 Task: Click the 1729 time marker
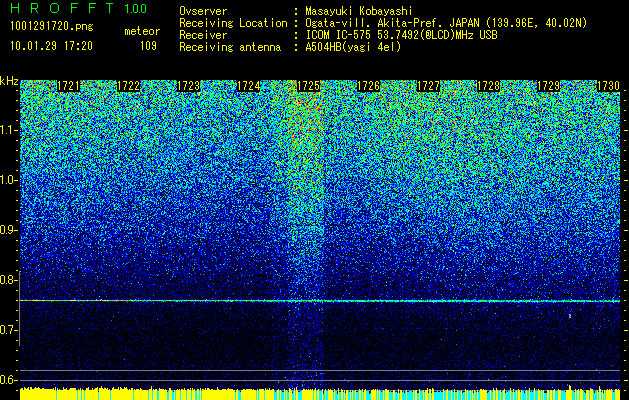coord(548,86)
